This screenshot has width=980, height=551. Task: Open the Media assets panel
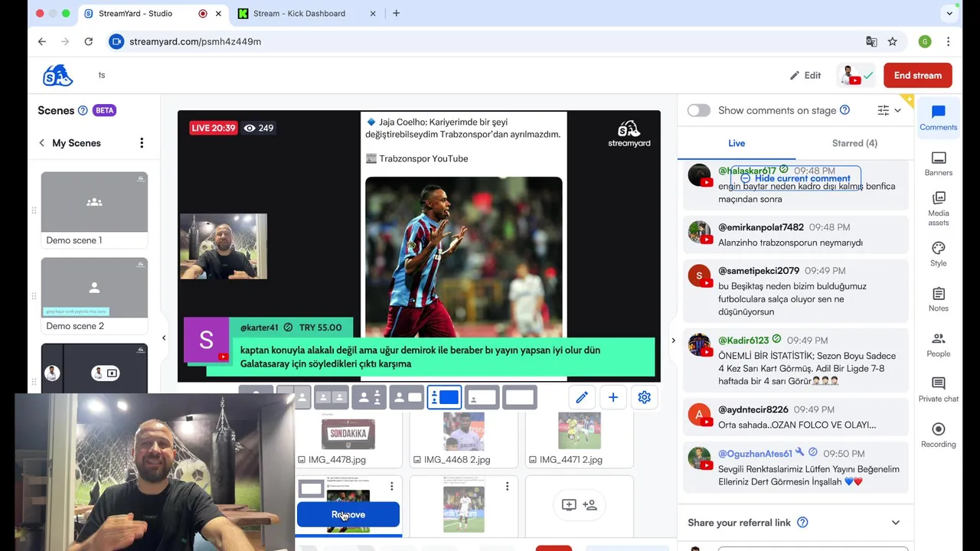pos(939,208)
